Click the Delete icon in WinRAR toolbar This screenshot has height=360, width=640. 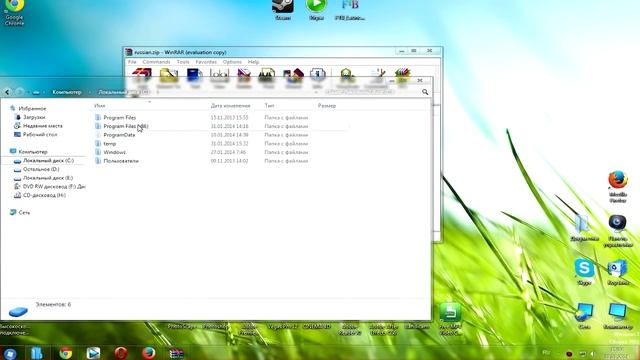pos(244,76)
